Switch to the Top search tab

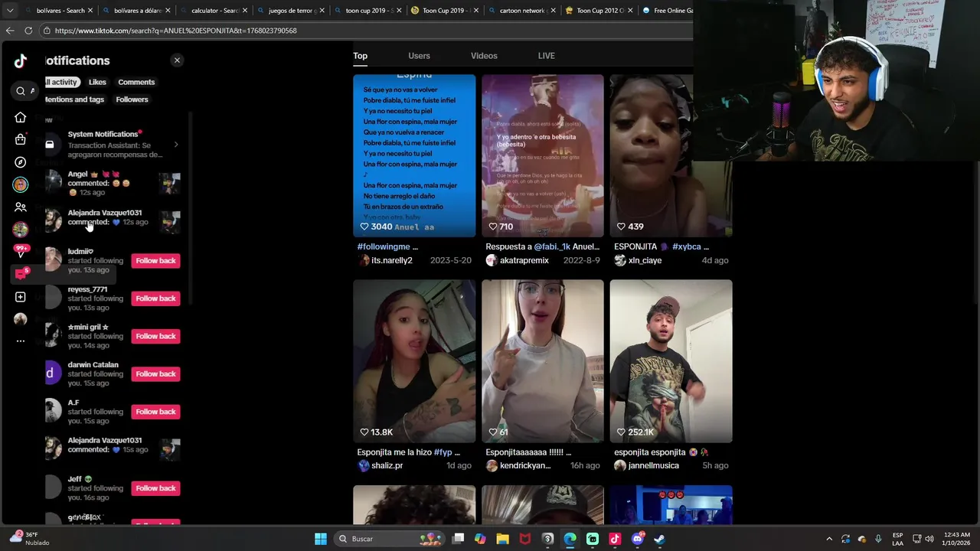coord(360,56)
